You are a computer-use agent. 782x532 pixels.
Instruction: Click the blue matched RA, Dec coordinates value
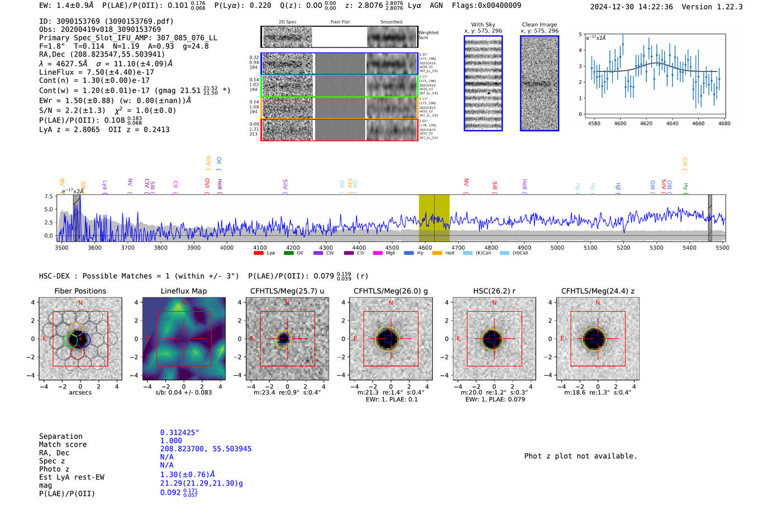pos(206,449)
